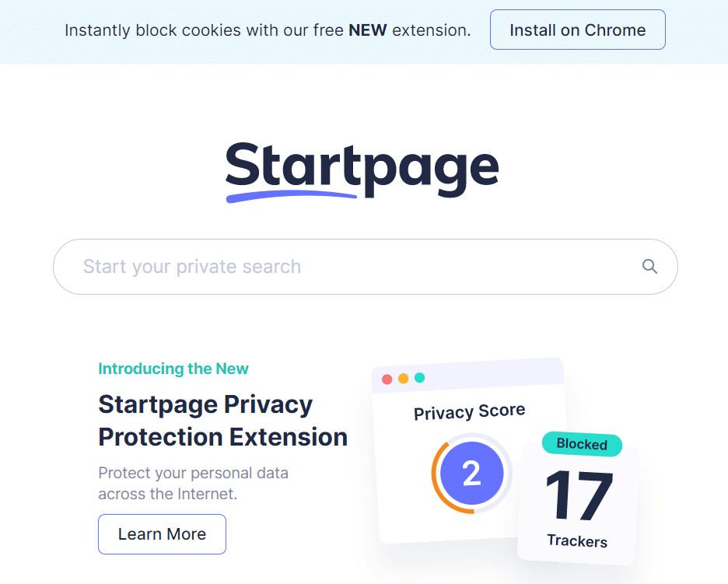
Task: Click the bold NEW word in banner
Action: pyautogui.click(x=368, y=30)
